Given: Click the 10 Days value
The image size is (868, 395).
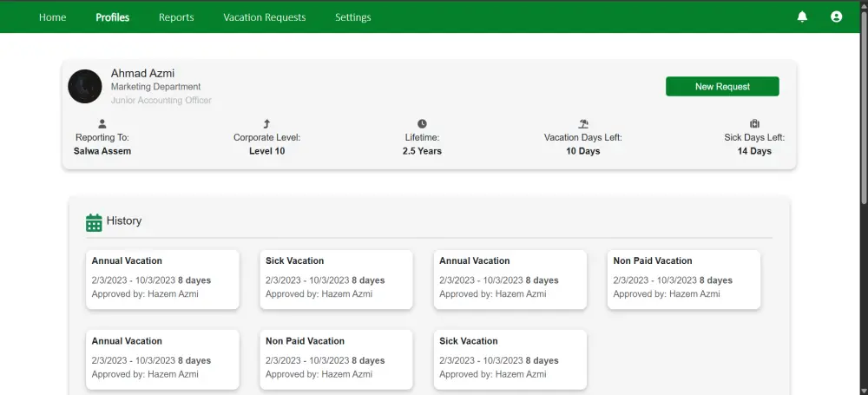Looking at the screenshot, I should pos(583,151).
